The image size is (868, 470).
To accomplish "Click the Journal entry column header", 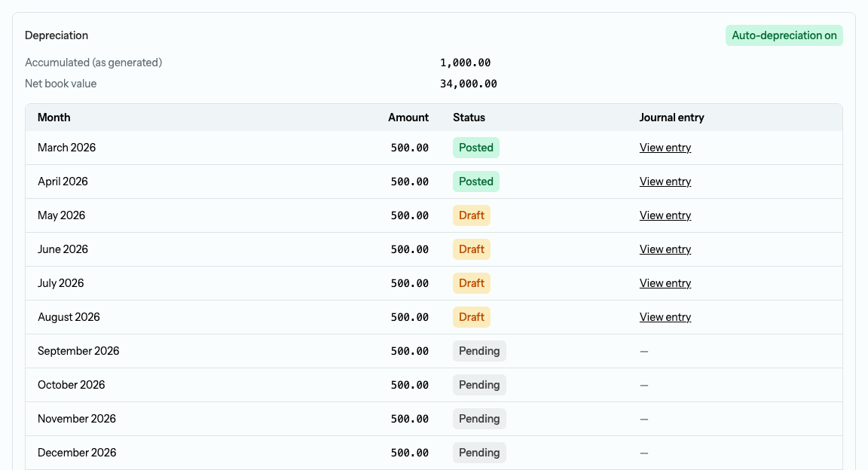I will coord(671,117).
